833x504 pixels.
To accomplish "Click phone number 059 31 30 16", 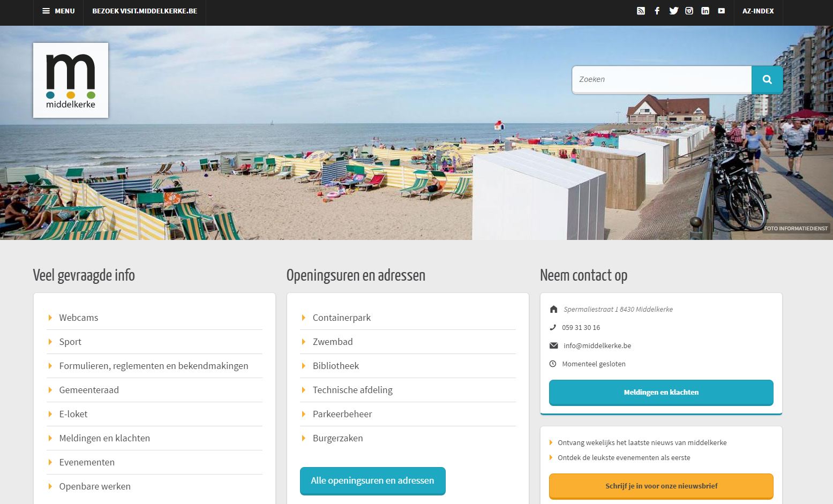I will point(581,327).
